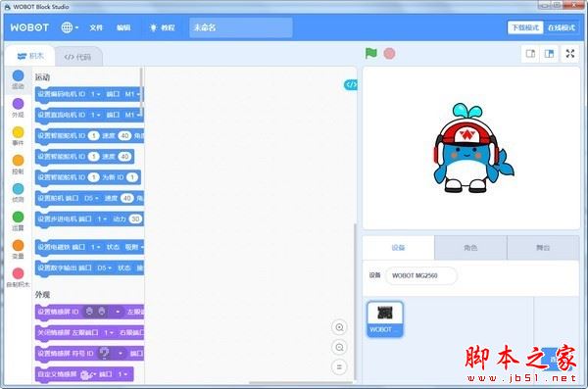The height and width of the screenshot is (389, 588).
Task: Click the workspace vertical scrollbar
Action: [x=355, y=301]
